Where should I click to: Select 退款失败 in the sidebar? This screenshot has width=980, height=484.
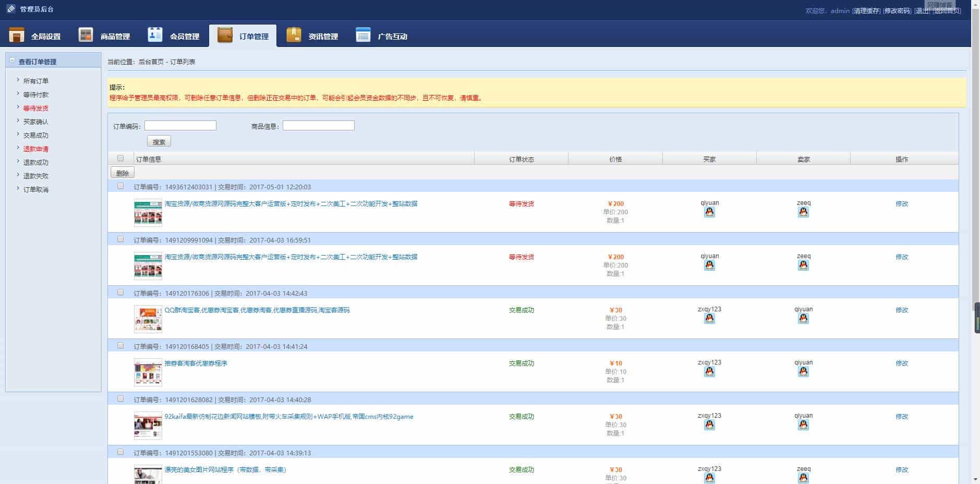pos(35,176)
